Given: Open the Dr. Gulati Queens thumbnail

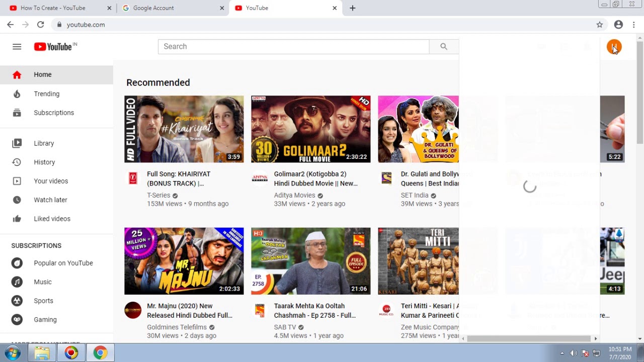Looking at the screenshot, I should pyautogui.click(x=419, y=129).
